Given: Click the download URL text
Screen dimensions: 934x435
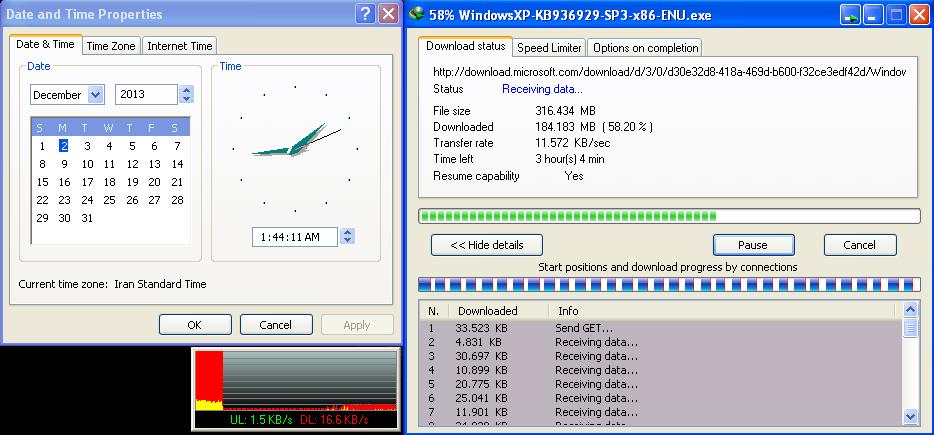Looking at the screenshot, I should [670, 72].
